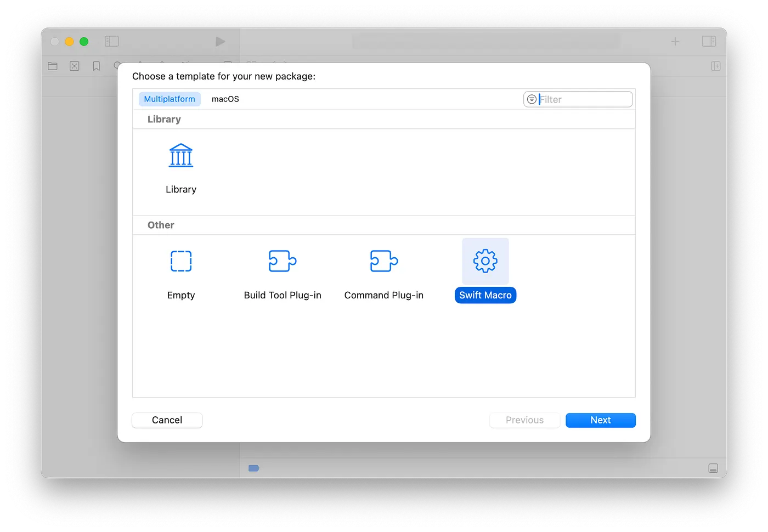
Task: Select the Command Plug-in puzzle icon
Action: point(384,261)
